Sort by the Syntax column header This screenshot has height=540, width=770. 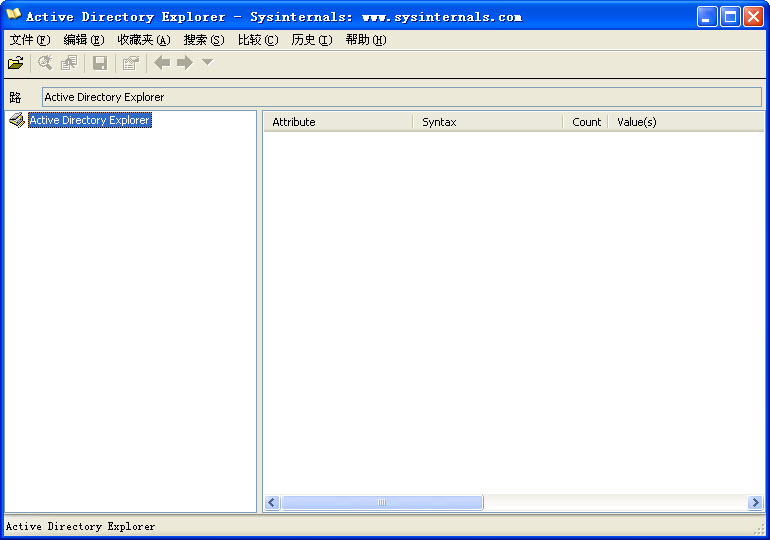click(487, 122)
